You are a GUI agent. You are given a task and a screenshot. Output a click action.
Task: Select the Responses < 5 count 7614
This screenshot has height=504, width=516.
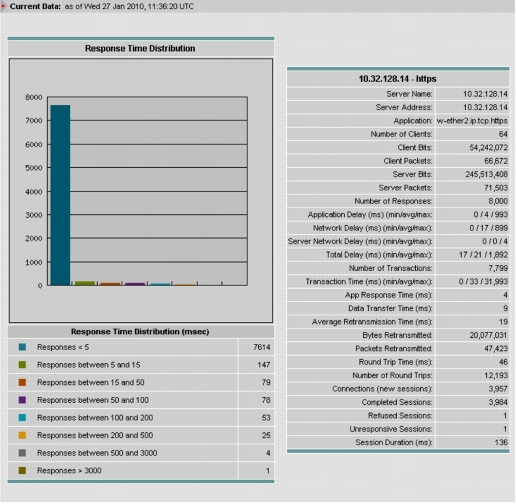point(262,347)
